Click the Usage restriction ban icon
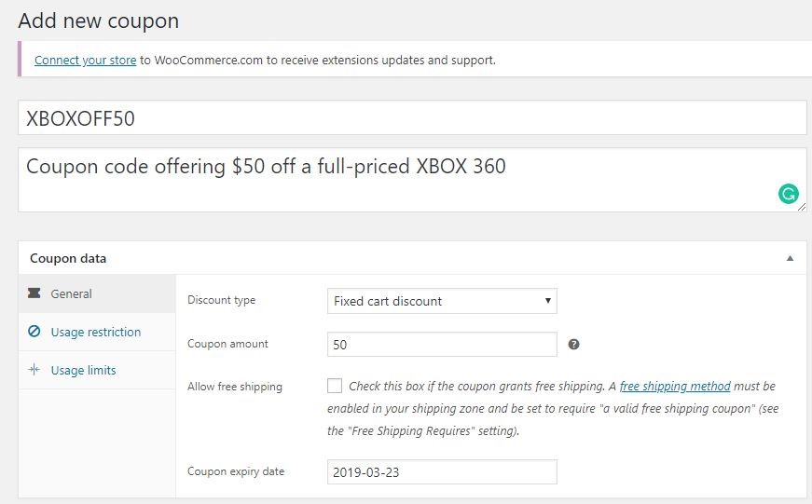The width and height of the screenshot is (812, 504). point(34,331)
